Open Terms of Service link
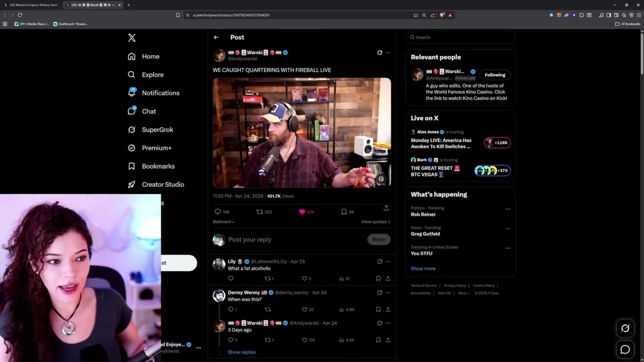This screenshot has width=644, height=362. pyautogui.click(x=424, y=286)
